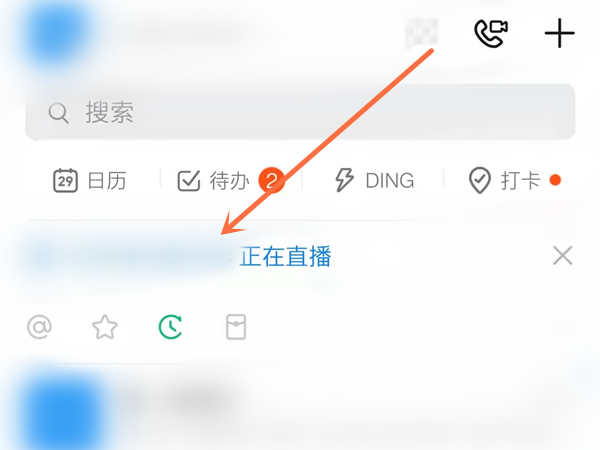Viewport: 600px width, 450px height.
Task: Open the calendar icon showing 29
Action: (65, 180)
